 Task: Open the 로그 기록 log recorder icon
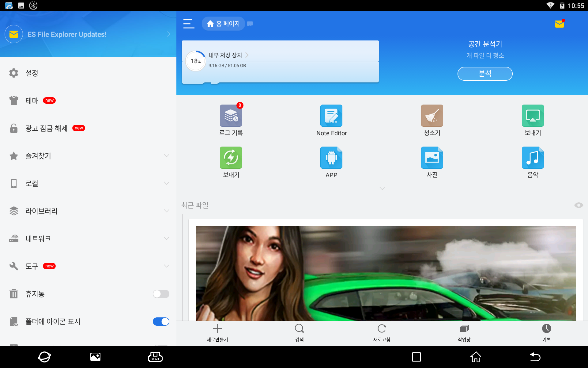(x=231, y=116)
